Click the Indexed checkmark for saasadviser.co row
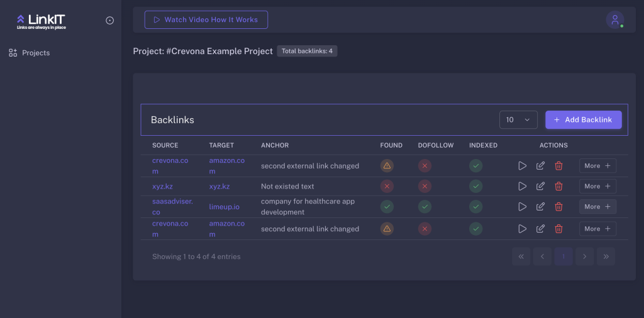Image resolution: width=644 pixels, height=318 pixels. (476, 207)
